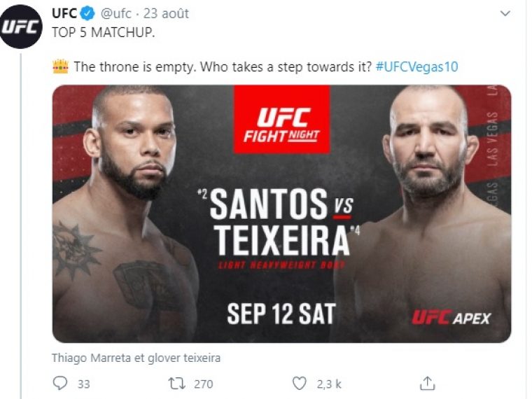
Task: Retweet using the arrows icon
Action: coord(177,384)
